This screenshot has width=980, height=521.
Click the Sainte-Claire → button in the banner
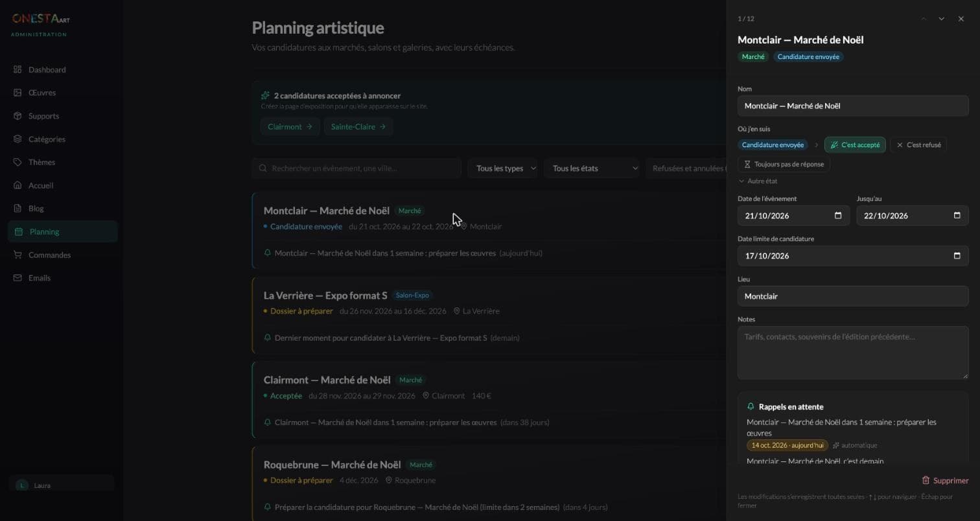(x=358, y=127)
